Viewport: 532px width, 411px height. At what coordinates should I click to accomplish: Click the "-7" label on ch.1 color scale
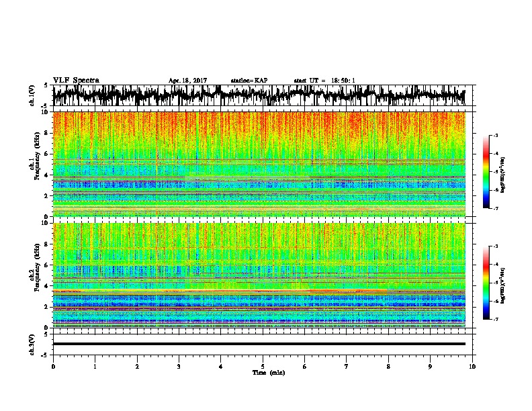pos(495,208)
